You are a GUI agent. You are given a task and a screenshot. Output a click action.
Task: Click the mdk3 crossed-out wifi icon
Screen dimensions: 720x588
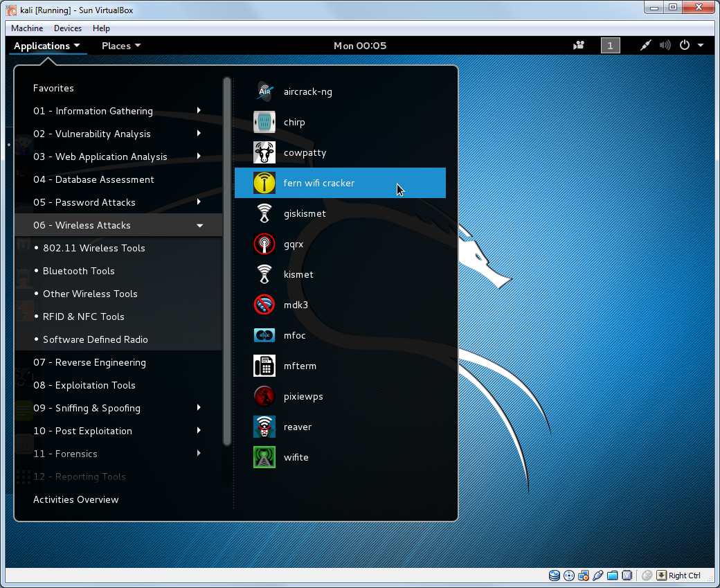point(264,305)
